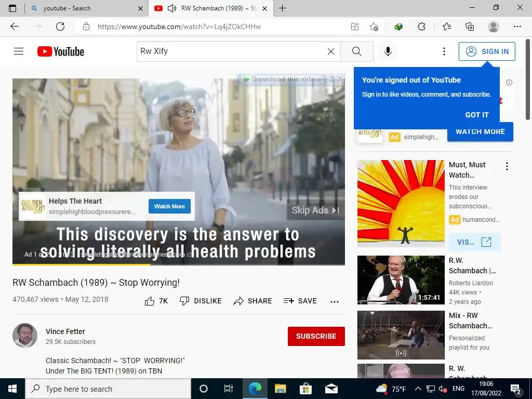Click the VIS... external link button
Screen dimensions: 532x399
point(474,242)
